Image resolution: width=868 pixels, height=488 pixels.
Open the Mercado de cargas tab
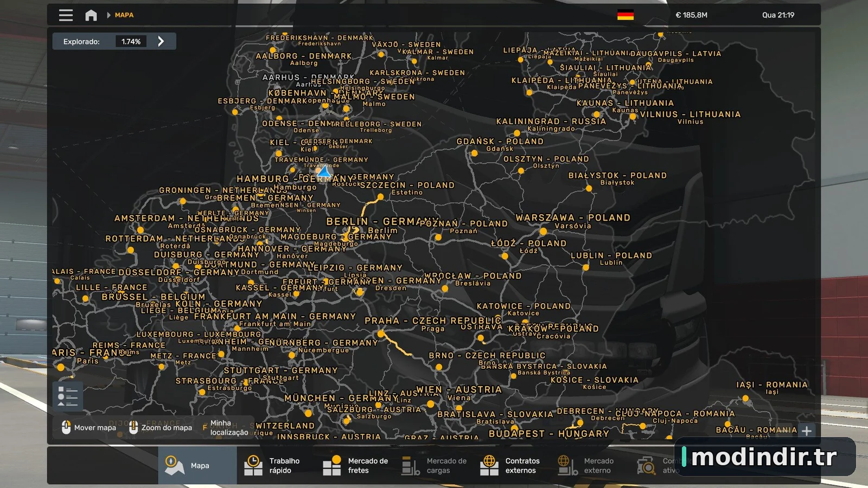(x=435, y=465)
